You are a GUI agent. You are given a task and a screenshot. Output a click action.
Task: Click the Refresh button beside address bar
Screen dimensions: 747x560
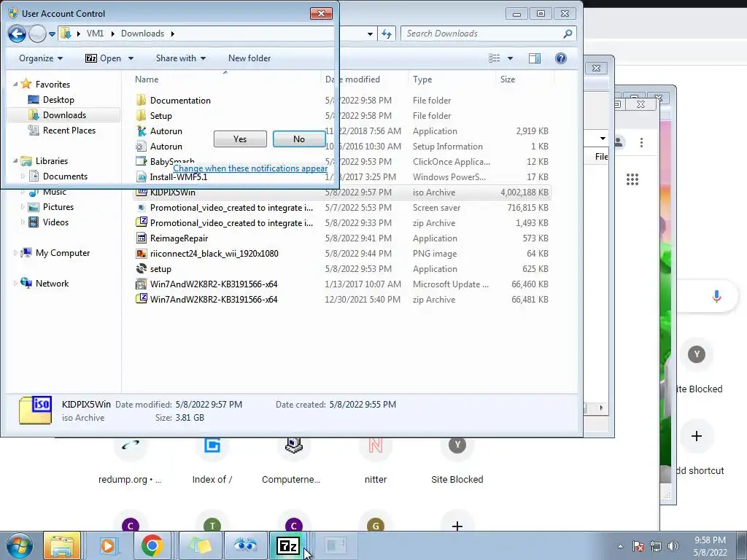point(387,34)
